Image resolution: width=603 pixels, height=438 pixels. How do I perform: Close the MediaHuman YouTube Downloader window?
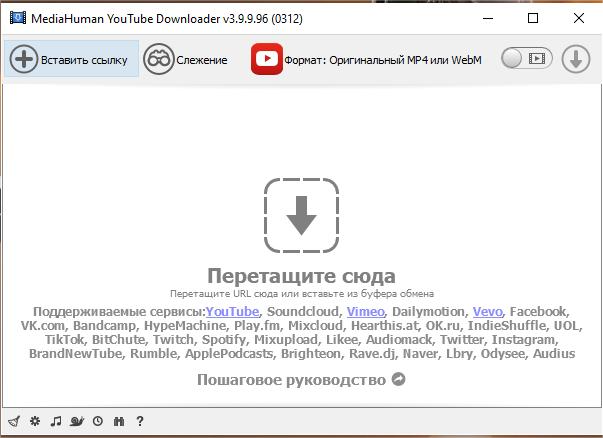pos(579,18)
